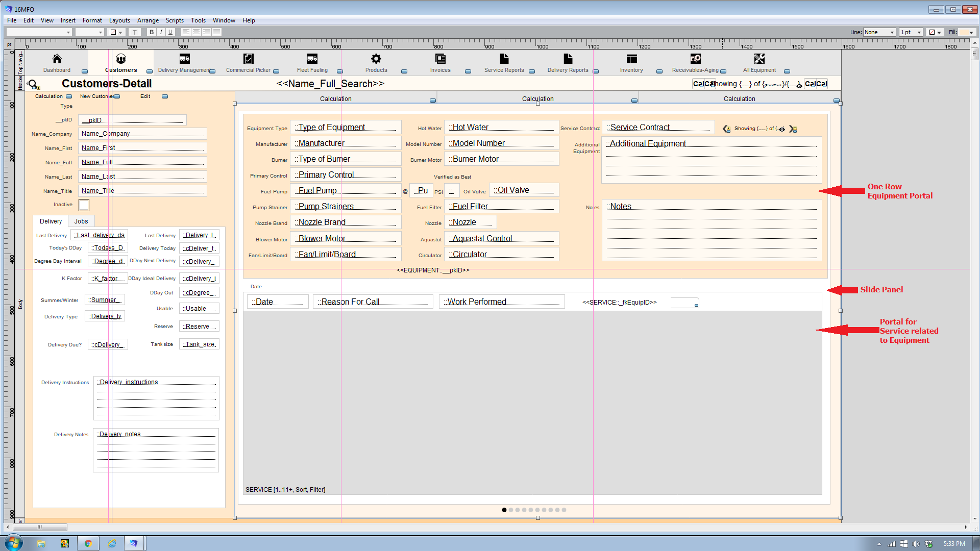Open Chrome from the taskbar

pyautogui.click(x=88, y=543)
